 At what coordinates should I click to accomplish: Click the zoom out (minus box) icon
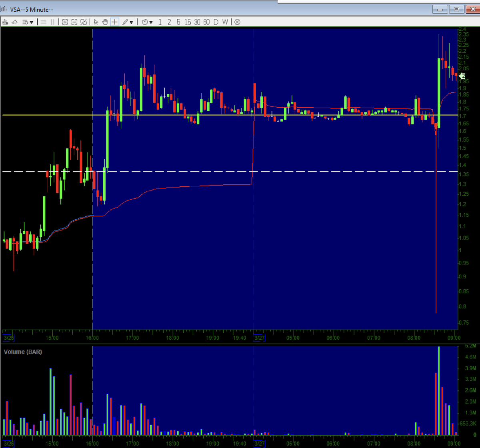(74, 22)
